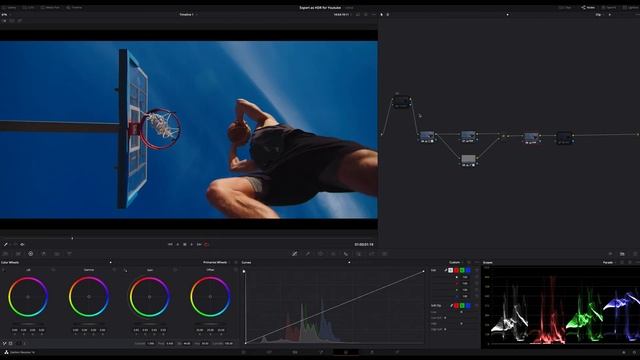Toggle the Lightbox view
The image size is (640, 360).
point(631,7)
